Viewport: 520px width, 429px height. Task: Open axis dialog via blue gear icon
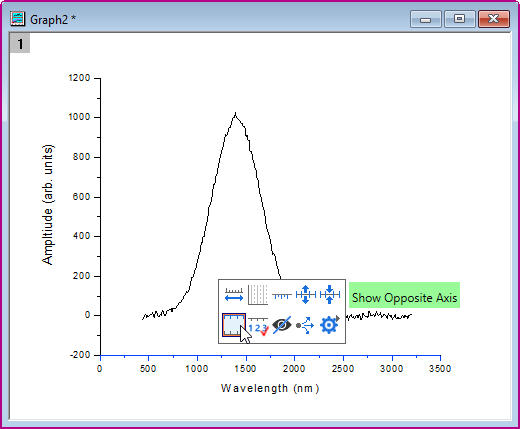click(330, 325)
